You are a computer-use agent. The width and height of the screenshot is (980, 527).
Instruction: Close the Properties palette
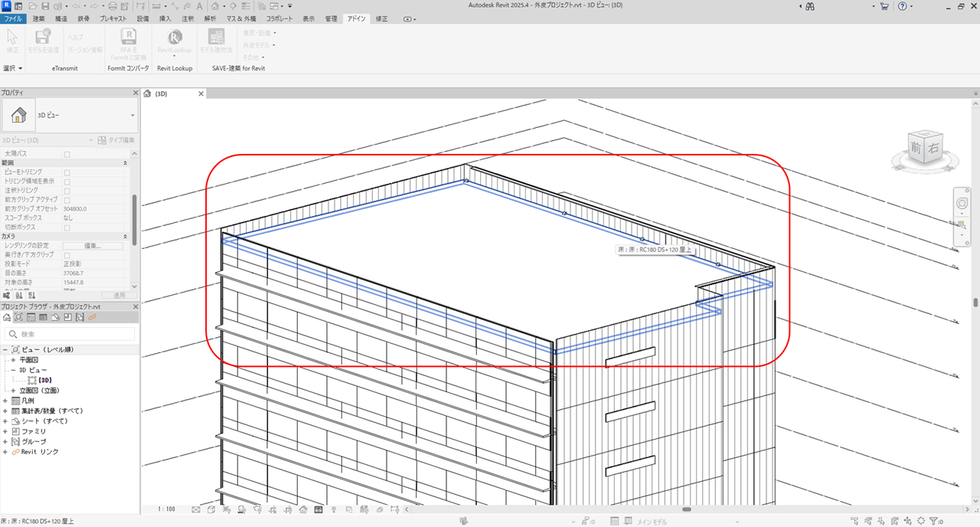(135, 93)
